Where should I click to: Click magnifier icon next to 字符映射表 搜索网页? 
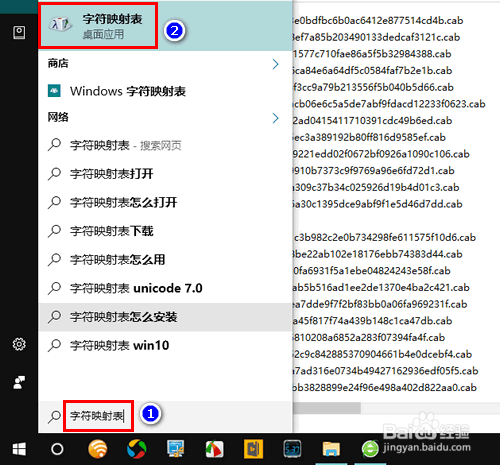pos(54,145)
